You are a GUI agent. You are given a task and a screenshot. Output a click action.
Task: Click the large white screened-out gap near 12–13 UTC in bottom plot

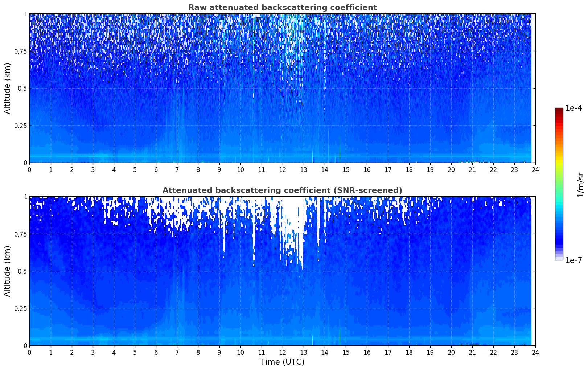294,218
